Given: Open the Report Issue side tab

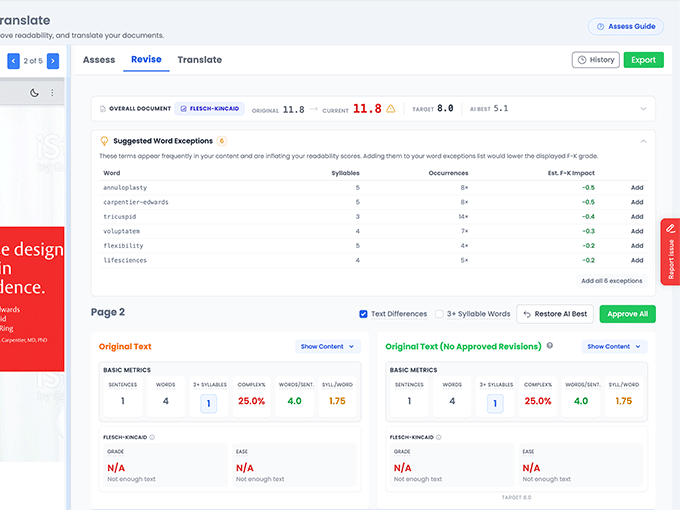Looking at the screenshot, I should tap(670, 252).
